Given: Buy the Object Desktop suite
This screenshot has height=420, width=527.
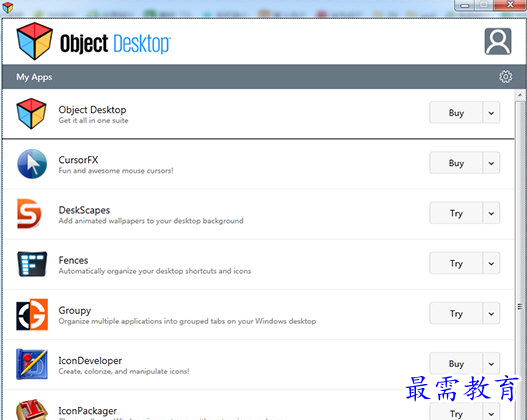Looking at the screenshot, I should click(x=456, y=113).
